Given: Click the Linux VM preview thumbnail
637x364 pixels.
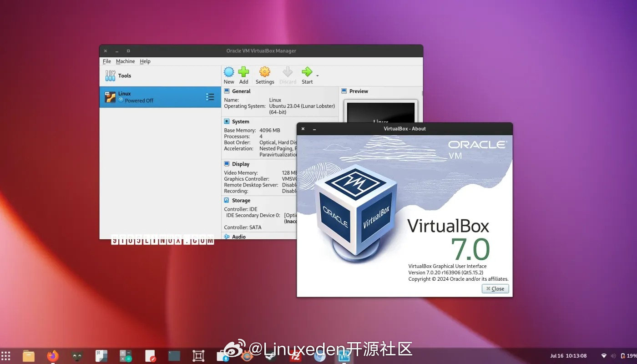Looking at the screenshot, I should point(380,112).
